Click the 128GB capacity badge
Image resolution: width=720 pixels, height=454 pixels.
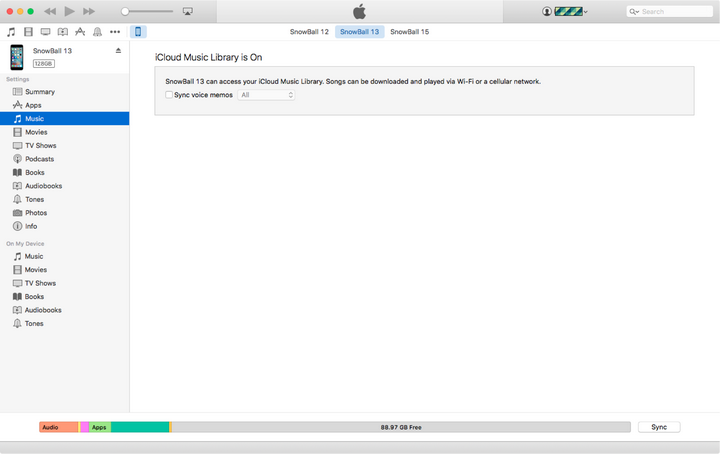tap(44, 63)
